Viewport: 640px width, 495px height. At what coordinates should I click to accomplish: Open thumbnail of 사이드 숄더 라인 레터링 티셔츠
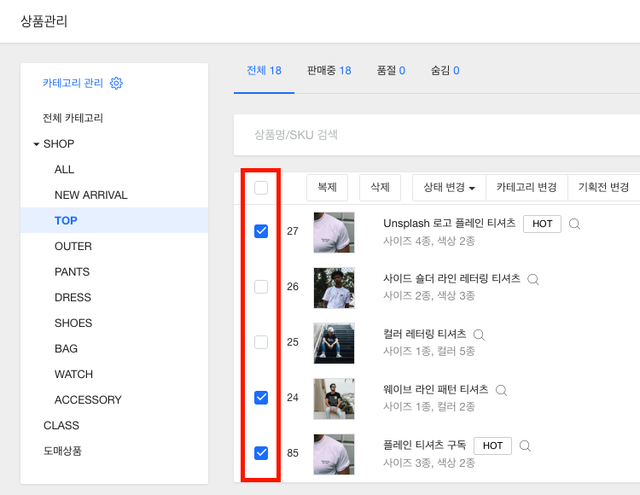click(x=334, y=288)
